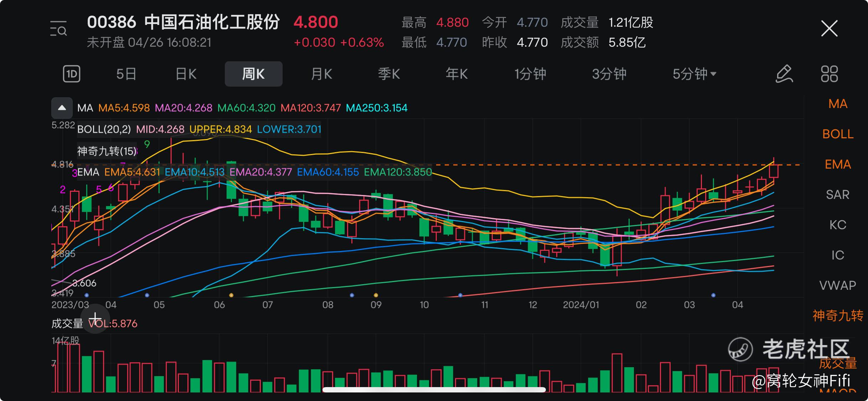The height and width of the screenshot is (401, 868).
Task: Switch to the 年K yearly chart
Action: pyautogui.click(x=456, y=74)
